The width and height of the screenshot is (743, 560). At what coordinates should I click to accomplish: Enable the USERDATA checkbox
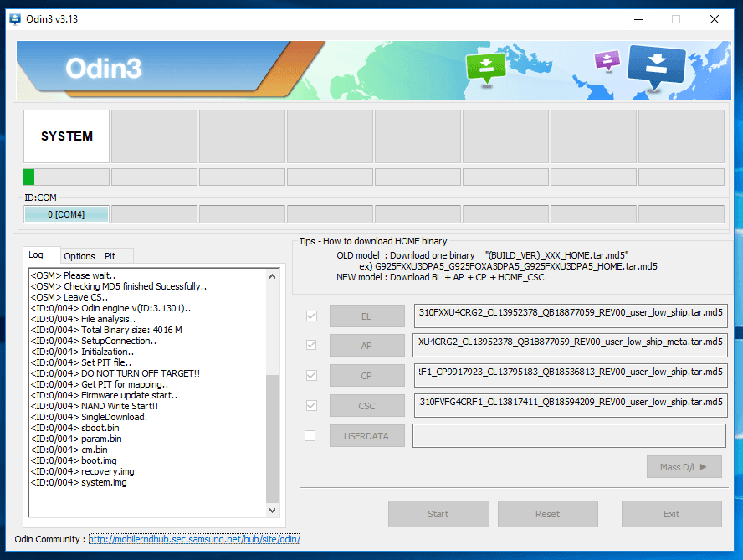310,435
